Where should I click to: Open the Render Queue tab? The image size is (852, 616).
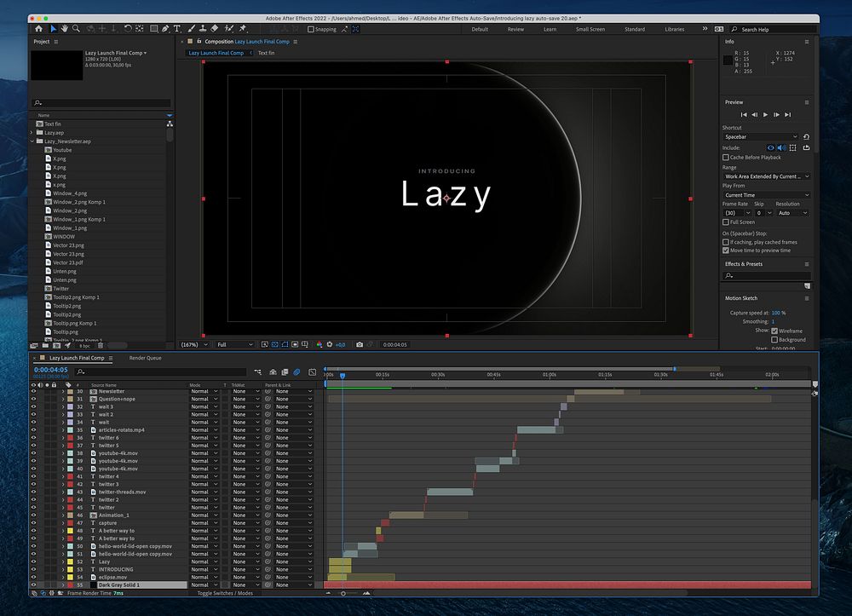(x=145, y=358)
